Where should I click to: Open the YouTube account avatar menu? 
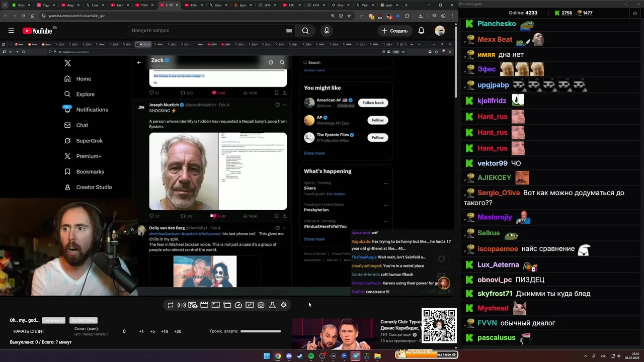(440, 31)
